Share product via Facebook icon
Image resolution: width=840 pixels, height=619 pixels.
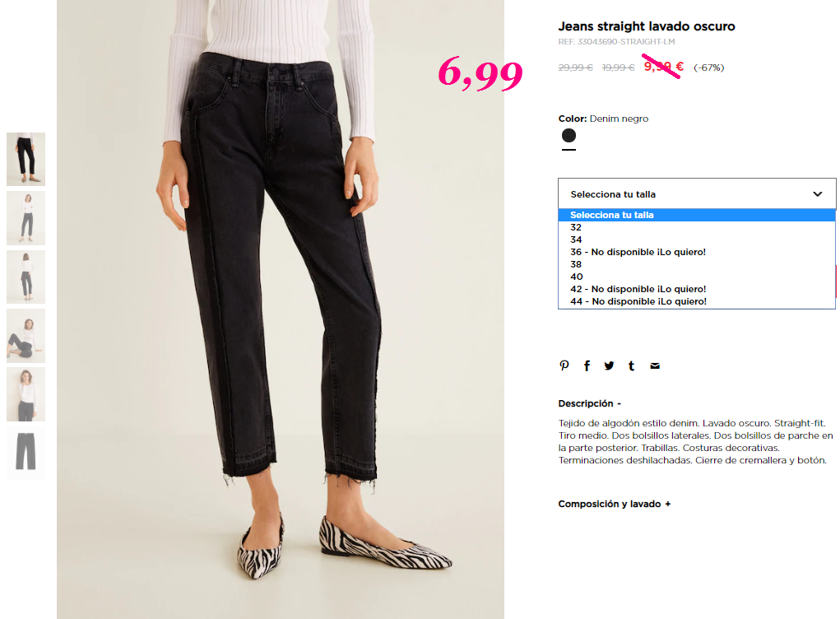tap(587, 365)
